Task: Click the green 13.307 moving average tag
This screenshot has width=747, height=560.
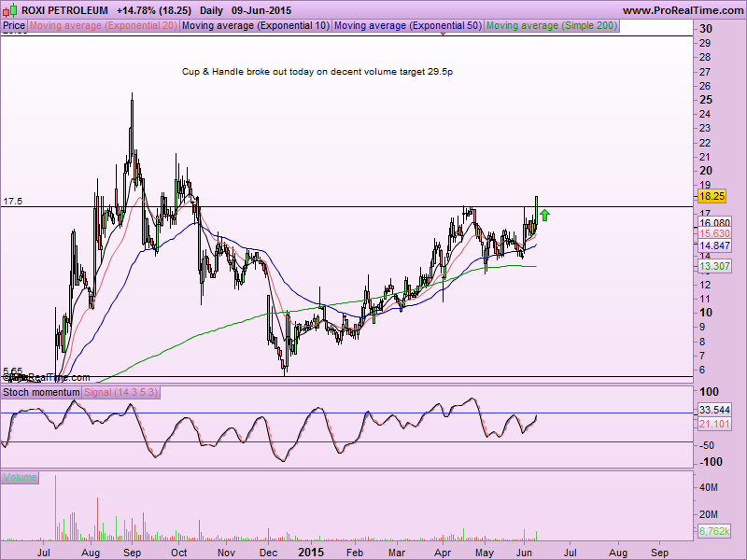Action: point(714,266)
